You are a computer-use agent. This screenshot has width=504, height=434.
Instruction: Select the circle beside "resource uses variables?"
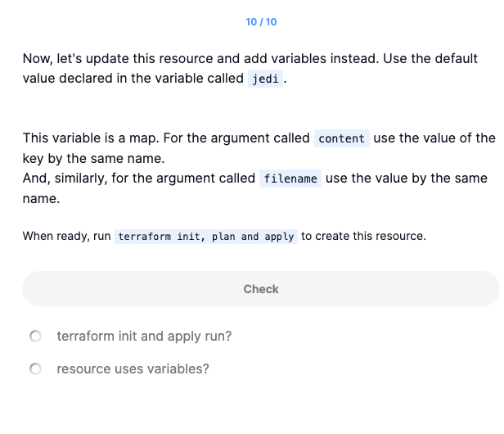(35, 369)
